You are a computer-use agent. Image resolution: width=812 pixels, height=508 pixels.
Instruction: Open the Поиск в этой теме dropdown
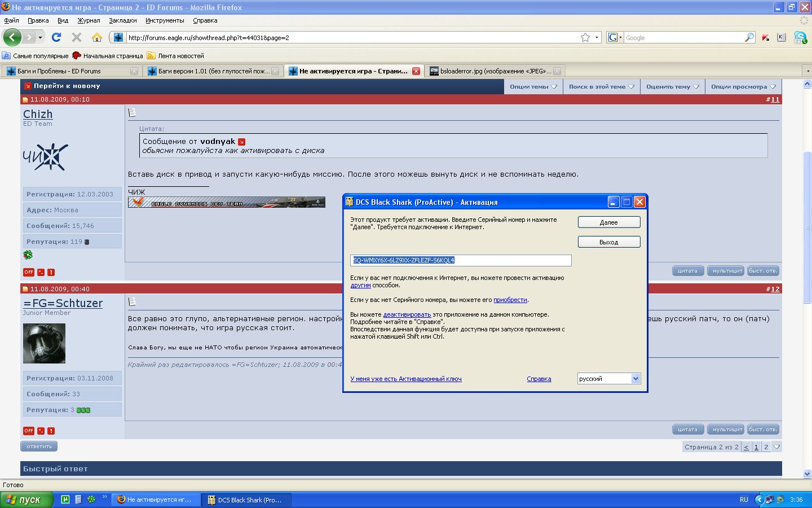coord(602,86)
